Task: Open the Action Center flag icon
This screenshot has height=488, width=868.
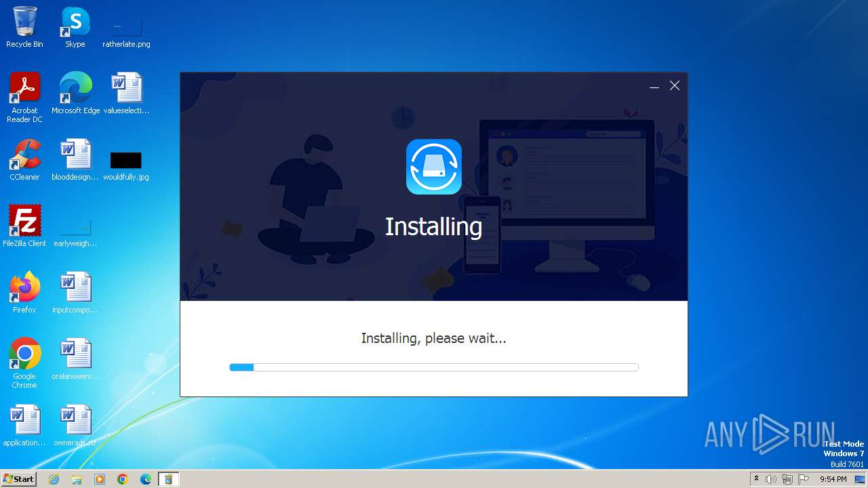Action: point(804,479)
